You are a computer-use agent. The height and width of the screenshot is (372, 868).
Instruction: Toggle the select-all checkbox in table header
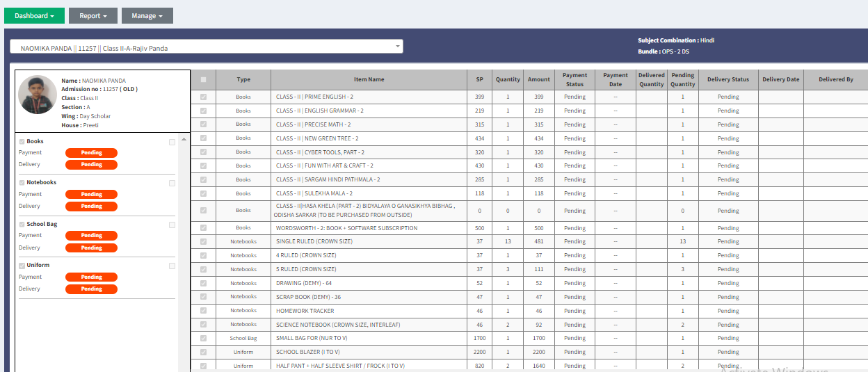203,79
